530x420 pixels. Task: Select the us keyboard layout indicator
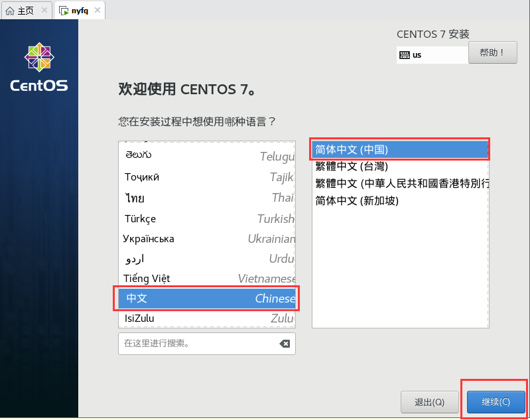pyautogui.click(x=432, y=55)
